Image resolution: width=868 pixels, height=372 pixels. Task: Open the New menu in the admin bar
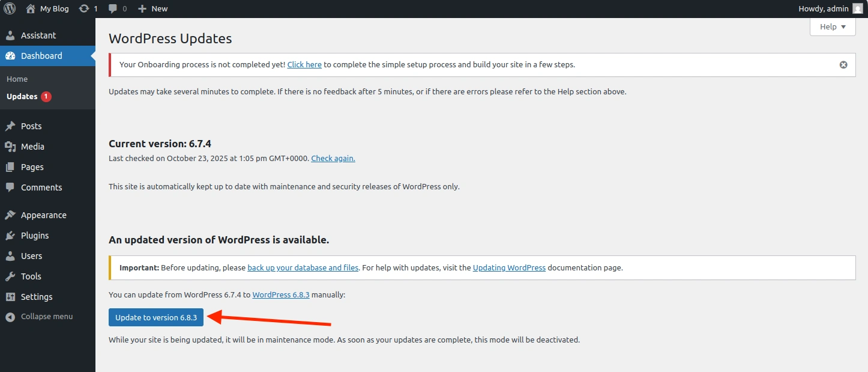[x=152, y=8]
